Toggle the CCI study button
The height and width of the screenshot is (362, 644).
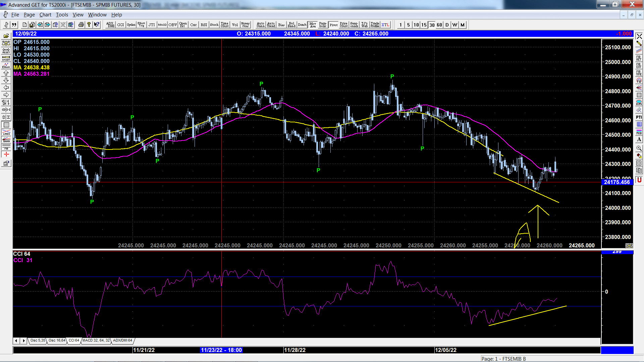[121, 25]
